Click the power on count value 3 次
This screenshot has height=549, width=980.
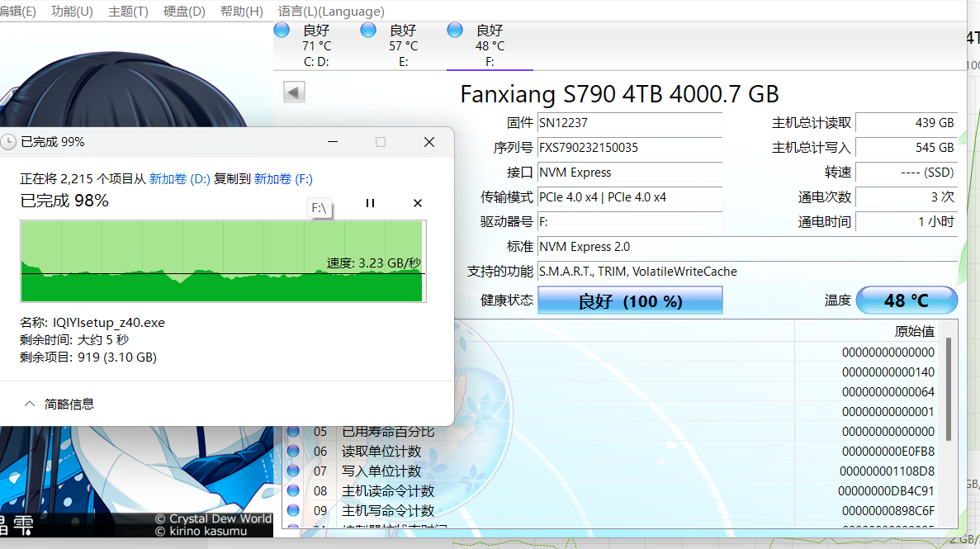907,197
